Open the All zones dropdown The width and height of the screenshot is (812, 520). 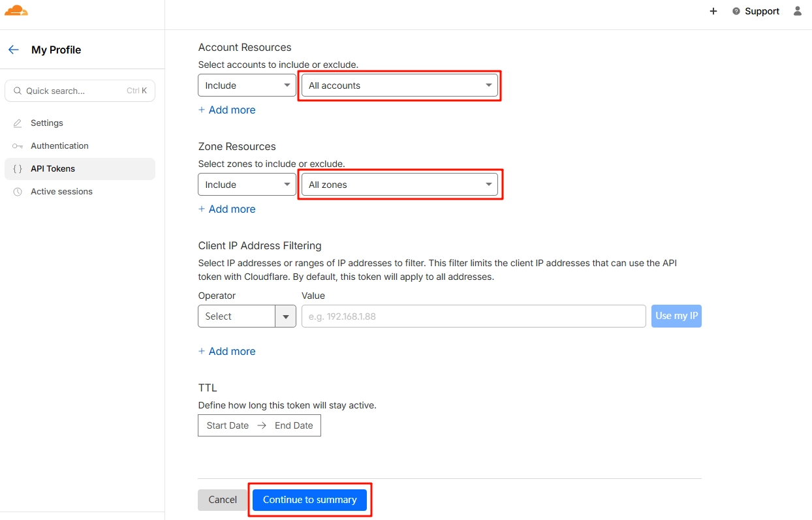click(399, 185)
